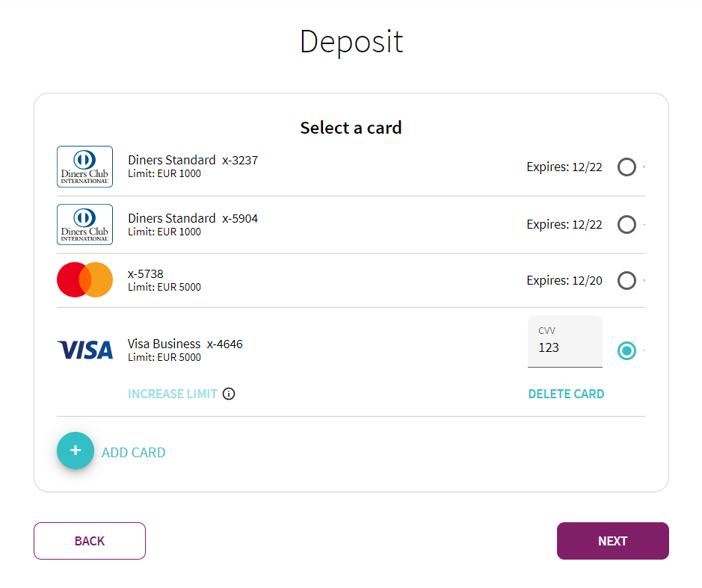Select the Diners Standard x-5904 radio button

626,224
